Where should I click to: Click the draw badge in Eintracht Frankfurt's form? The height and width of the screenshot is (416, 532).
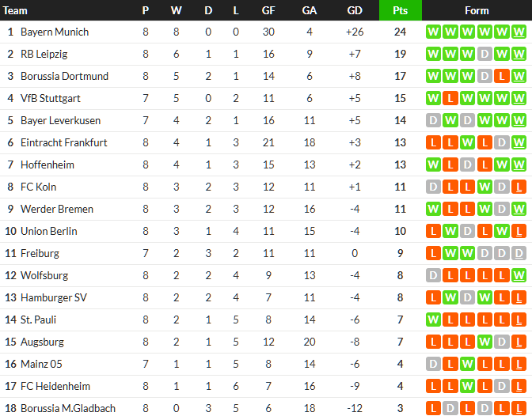502,143
